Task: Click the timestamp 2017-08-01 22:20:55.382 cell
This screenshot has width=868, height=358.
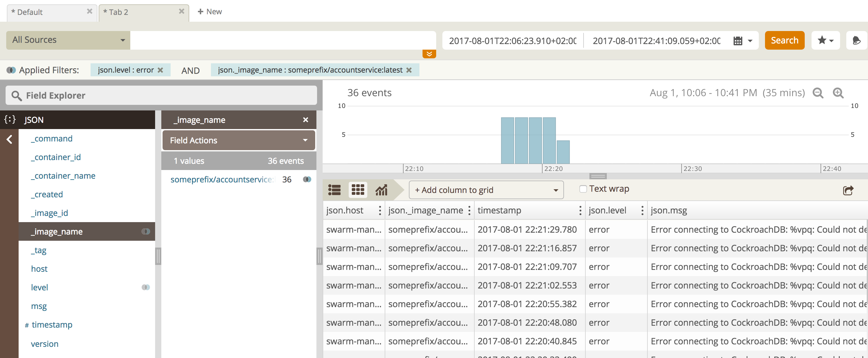Action: [530, 304]
